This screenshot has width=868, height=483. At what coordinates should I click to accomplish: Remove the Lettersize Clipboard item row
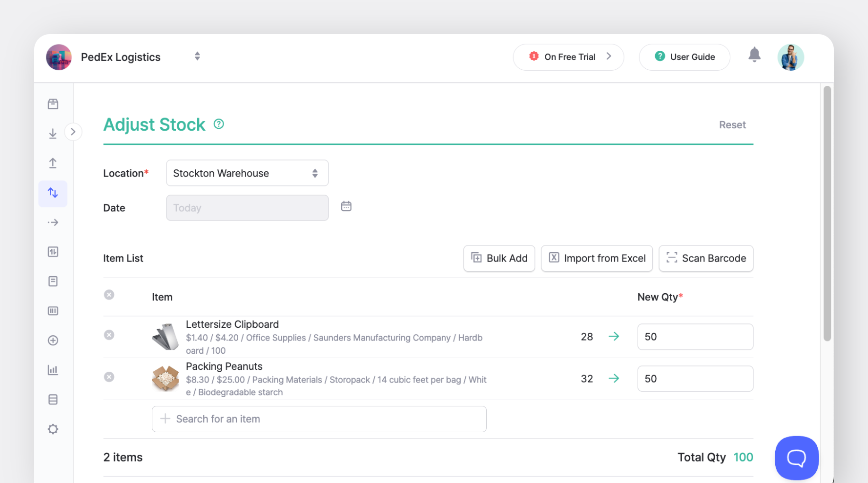[109, 335]
